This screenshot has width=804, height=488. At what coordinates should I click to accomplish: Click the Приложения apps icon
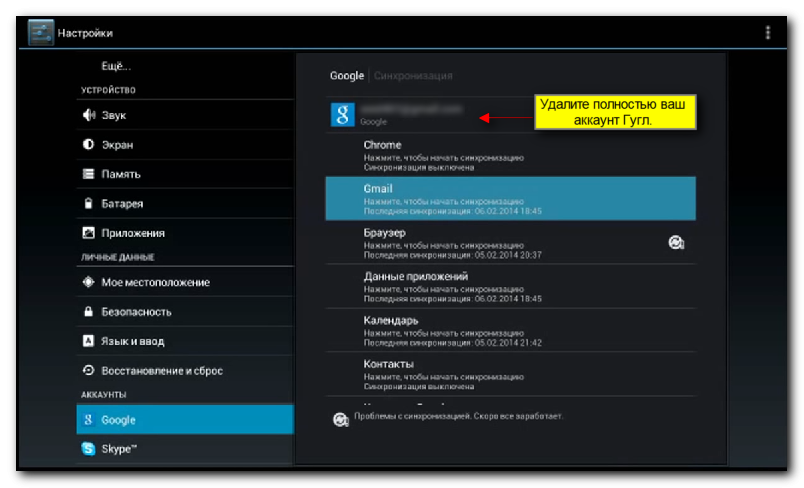pos(88,233)
